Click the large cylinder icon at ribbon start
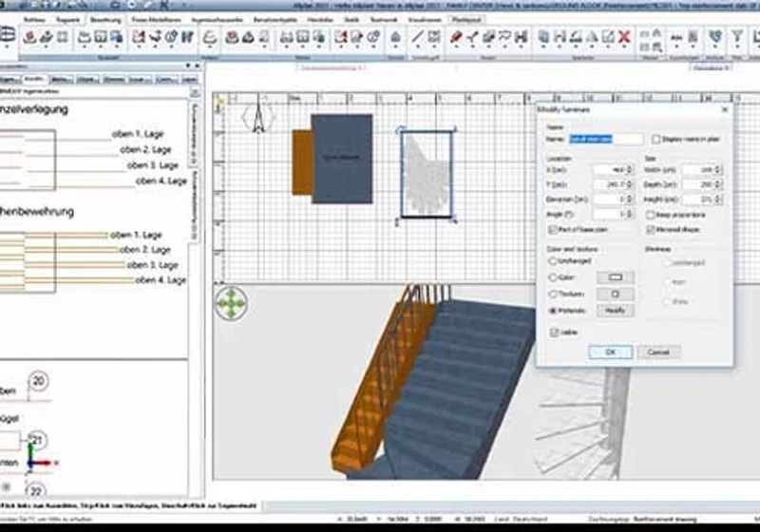Image resolution: width=760 pixels, height=532 pixels. pyautogui.click(x=7, y=34)
